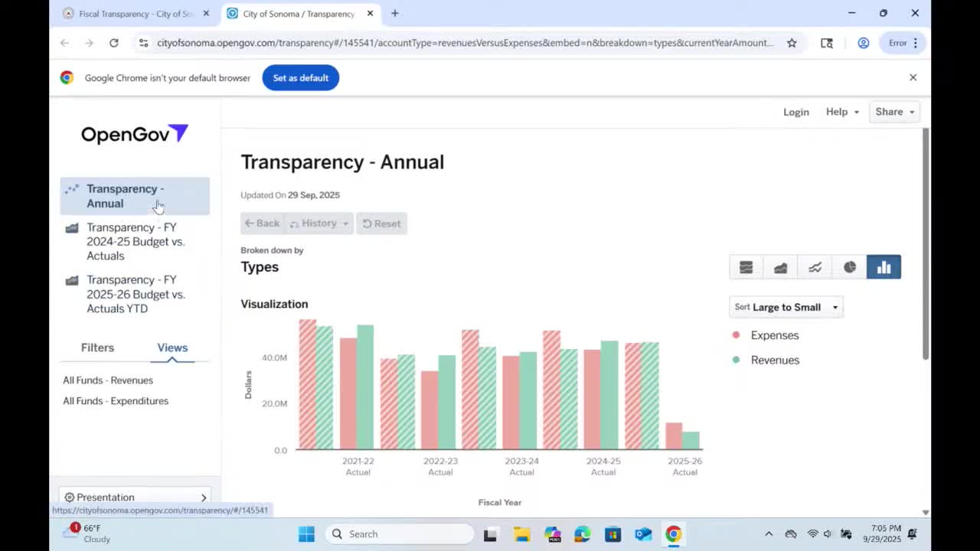
Task: Click the 2025-26 Actual revenues bar
Action: point(691,441)
